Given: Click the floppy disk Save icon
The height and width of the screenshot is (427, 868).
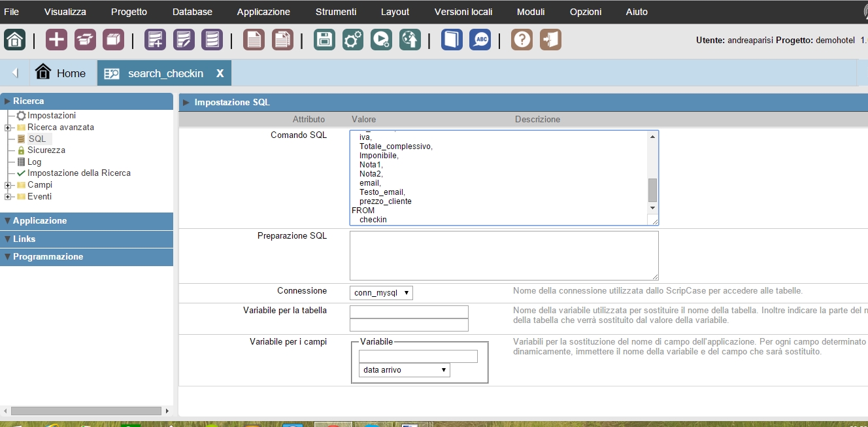Looking at the screenshot, I should [324, 40].
